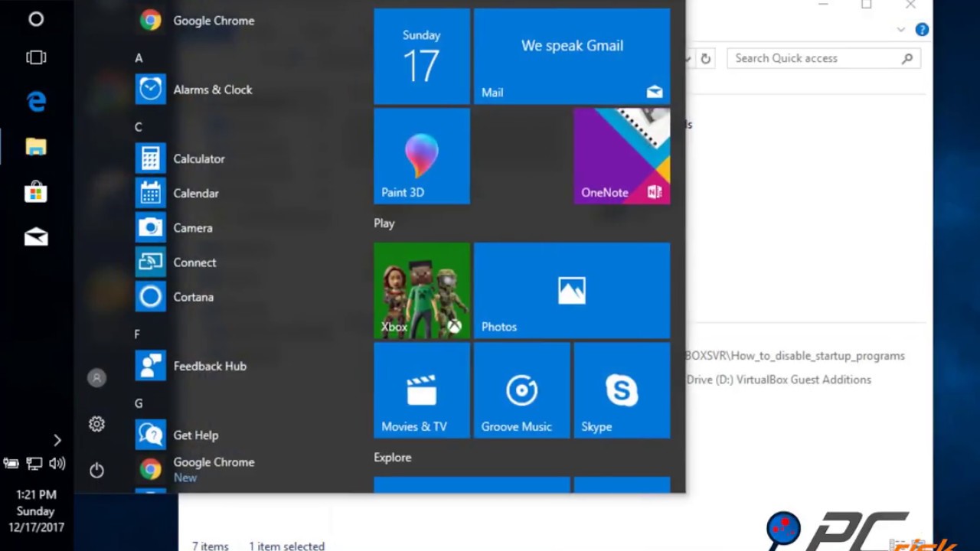Image resolution: width=980 pixels, height=551 pixels.
Task: Open the Mail icon on the taskbar
Action: 36,237
